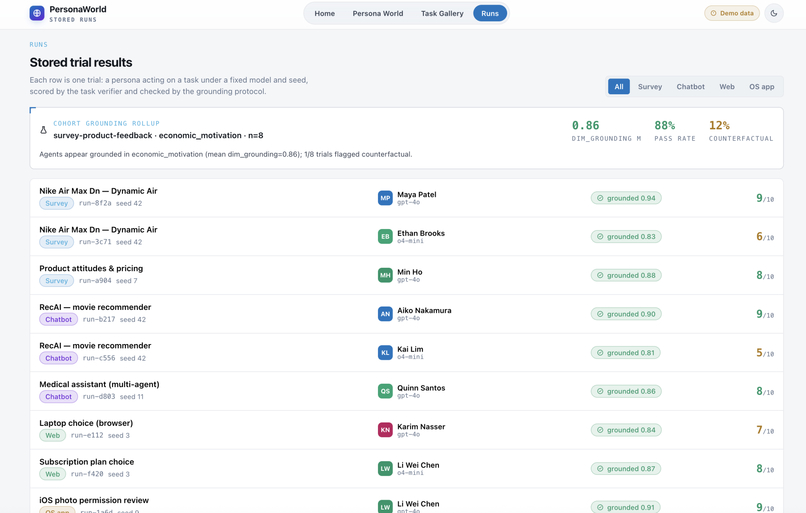Open the Product attitudes & pricing trial
806x513 pixels.
click(x=91, y=268)
